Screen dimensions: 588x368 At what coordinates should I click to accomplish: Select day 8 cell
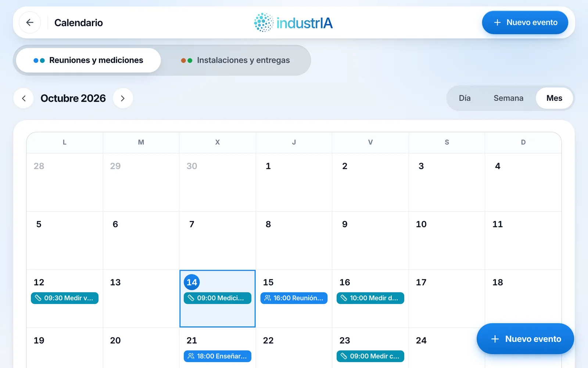[294, 241]
